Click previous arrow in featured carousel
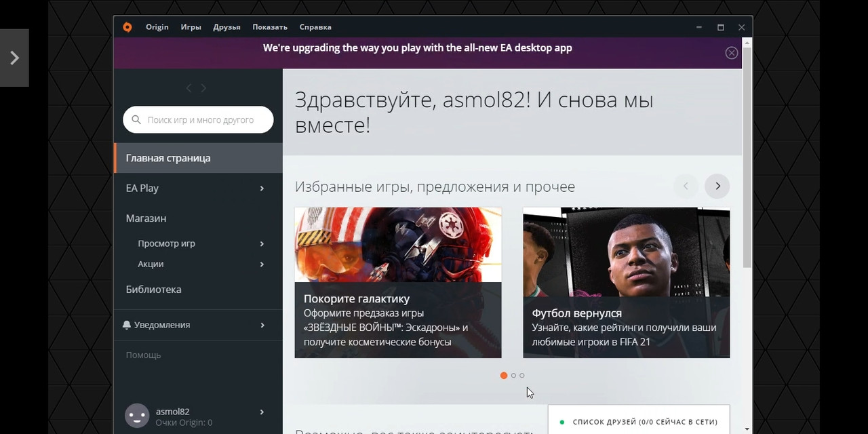 tap(686, 186)
